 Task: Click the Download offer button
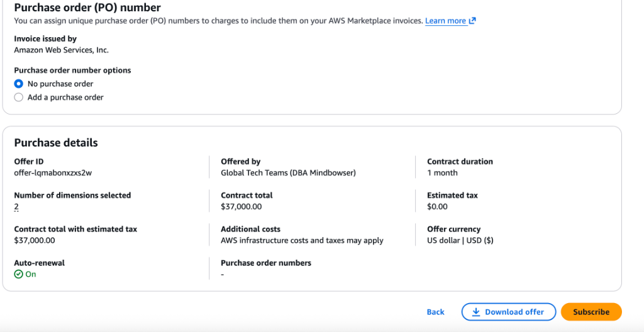[x=508, y=312]
